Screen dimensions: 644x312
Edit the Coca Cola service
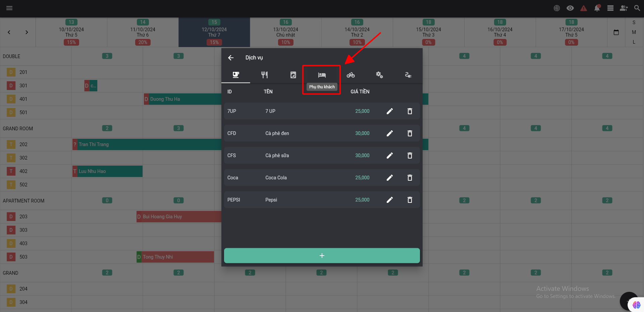click(x=390, y=178)
